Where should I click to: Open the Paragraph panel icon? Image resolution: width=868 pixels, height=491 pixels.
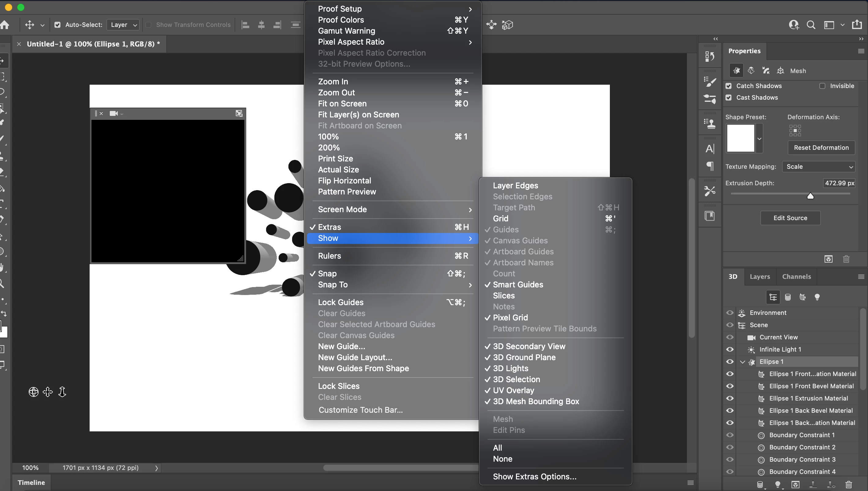(x=710, y=166)
